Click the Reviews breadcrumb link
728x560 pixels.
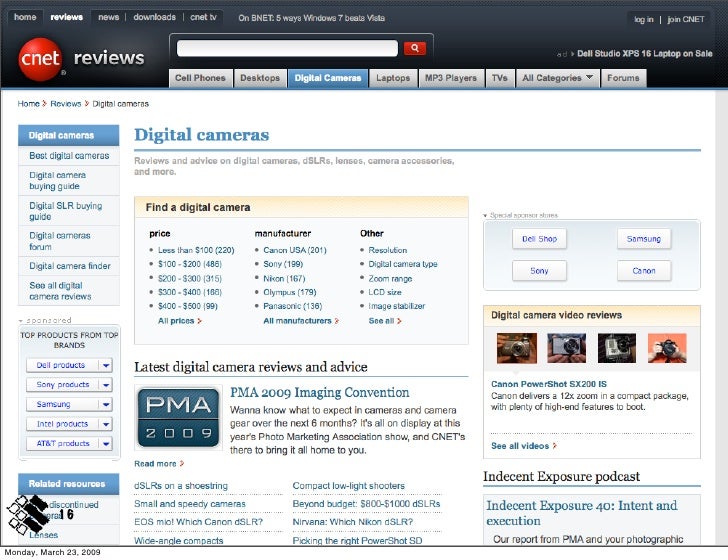65,104
